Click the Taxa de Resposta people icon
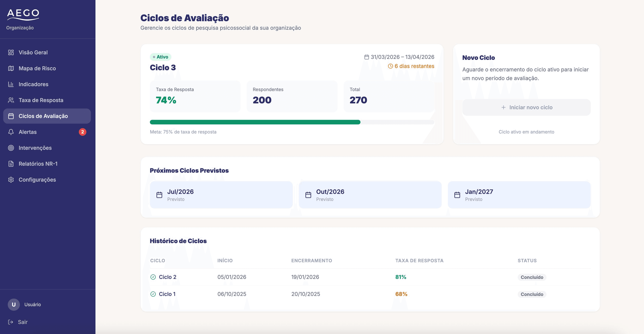 [x=11, y=100]
